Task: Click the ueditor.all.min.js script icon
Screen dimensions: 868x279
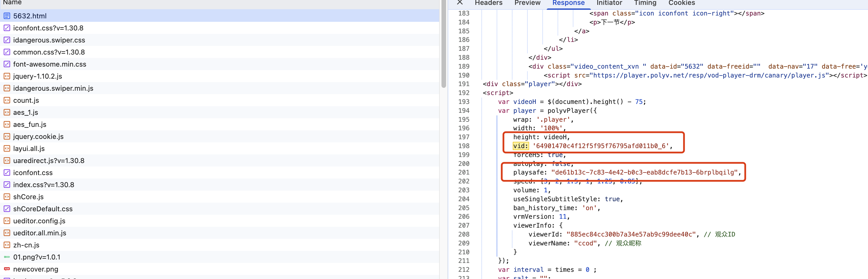Action: point(7,233)
